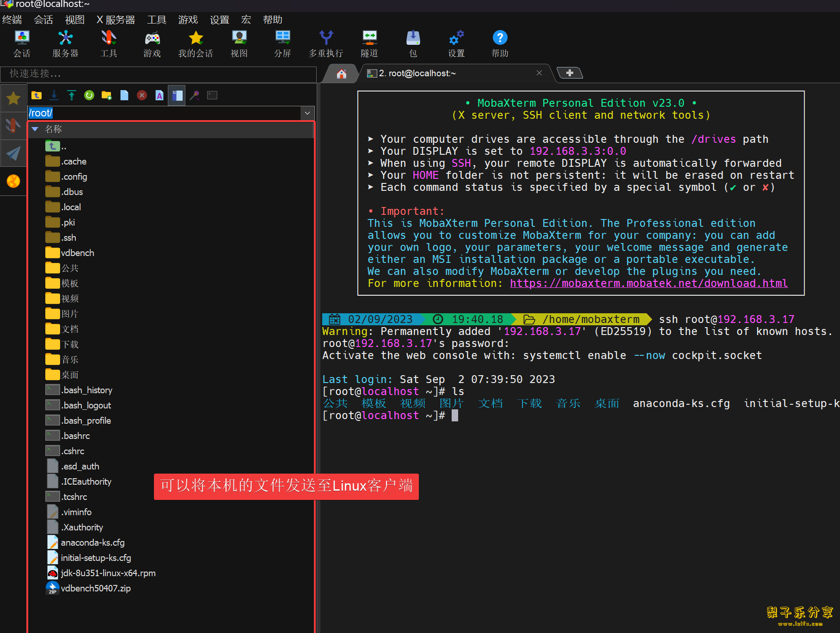The width and height of the screenshot is (840, 633).
Task: Click the 分屏 (Split) toolbar button
Action: tap(282, 44)
